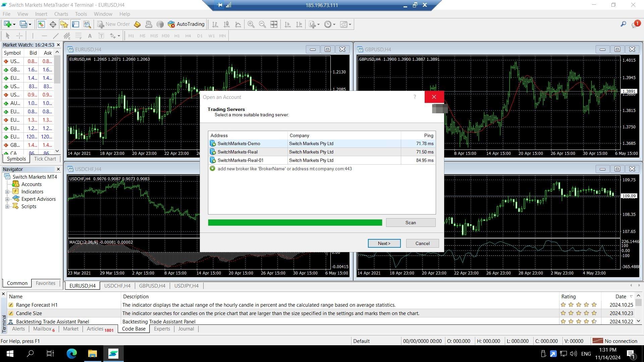Image resolution: width=644 pixels, height=362 pixels.
Task: Toggle the Market Watch toolbar icon
Action: coord(41,24)
